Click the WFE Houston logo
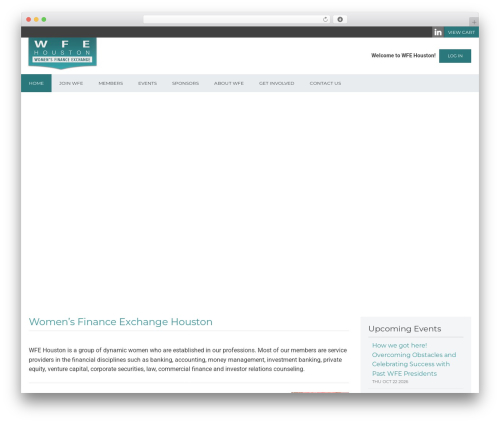500x423 pixels. pyautogui.click(x=63, y=53)
